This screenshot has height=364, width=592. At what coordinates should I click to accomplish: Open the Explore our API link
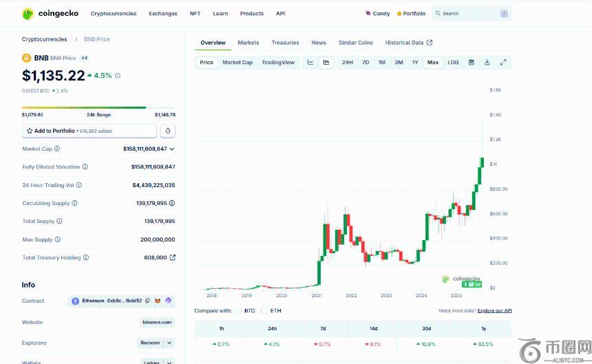[494, 311]
